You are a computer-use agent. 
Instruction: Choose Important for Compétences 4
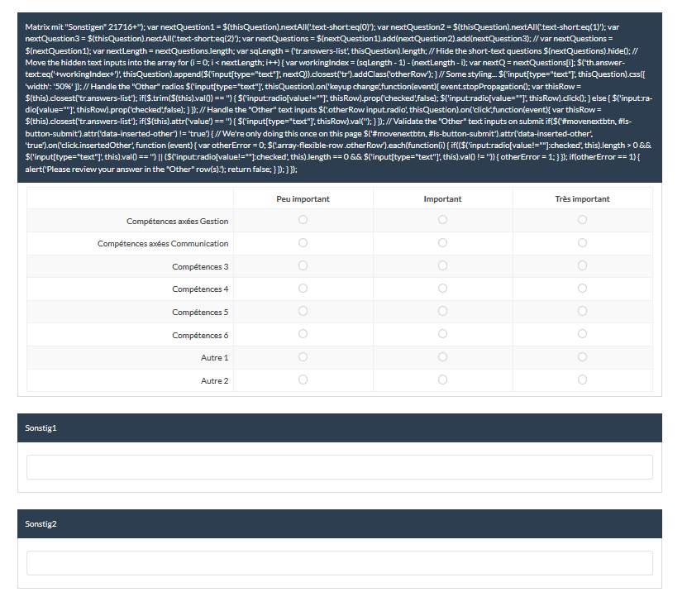coord(442,289)
